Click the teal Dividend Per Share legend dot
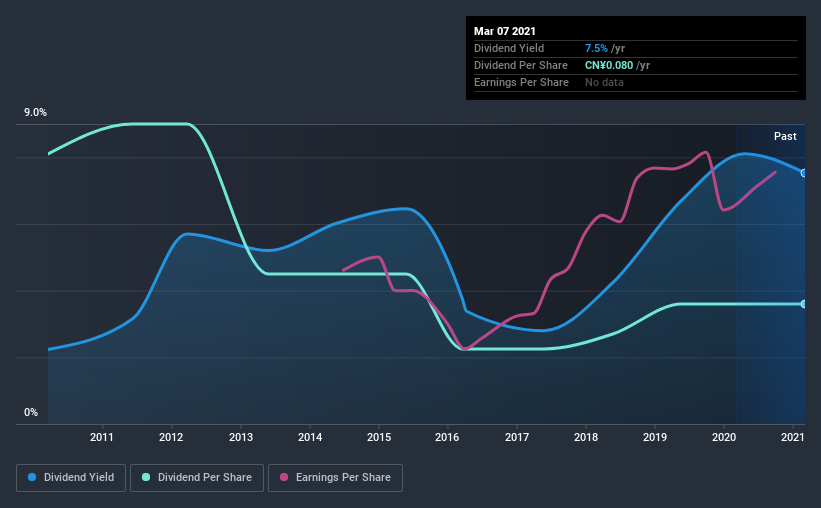 click(x=146, y=477)
